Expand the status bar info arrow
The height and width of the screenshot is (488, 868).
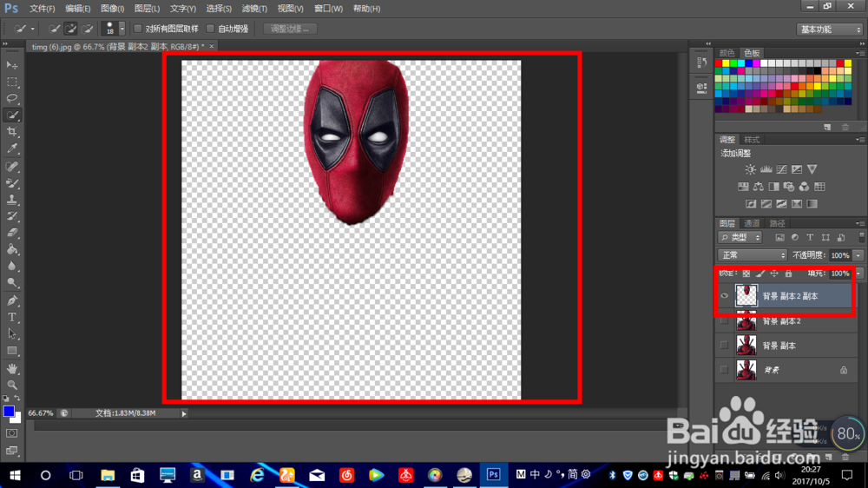[184, 413]
